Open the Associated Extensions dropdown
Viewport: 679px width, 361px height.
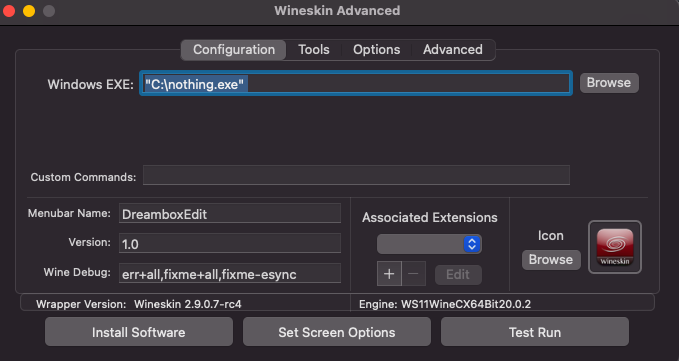[x=429, y=244]
